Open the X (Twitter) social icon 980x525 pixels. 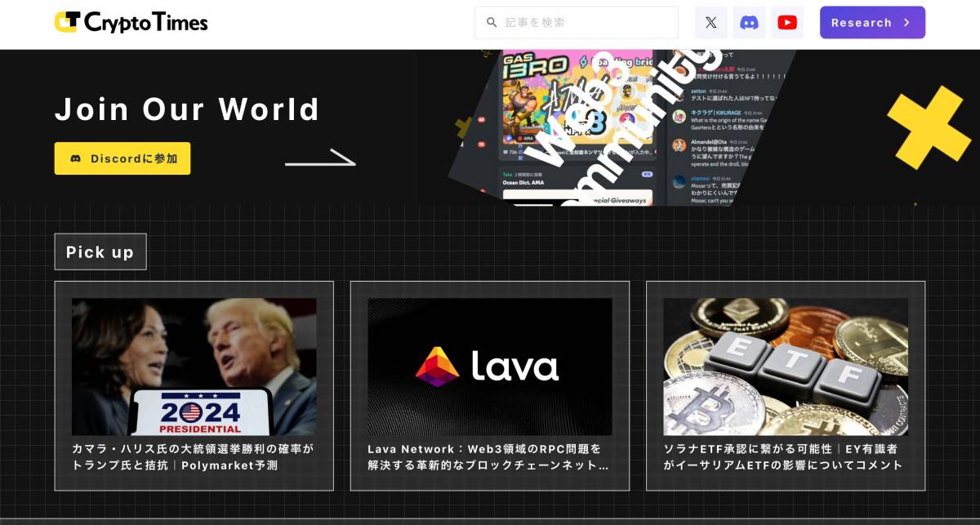click(x=710, y=23)
